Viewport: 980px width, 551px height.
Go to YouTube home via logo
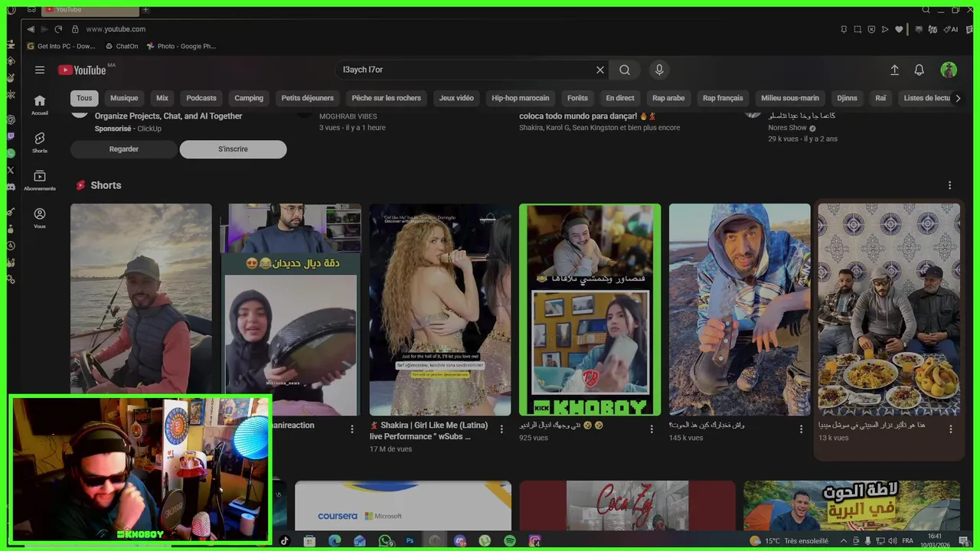82,70
